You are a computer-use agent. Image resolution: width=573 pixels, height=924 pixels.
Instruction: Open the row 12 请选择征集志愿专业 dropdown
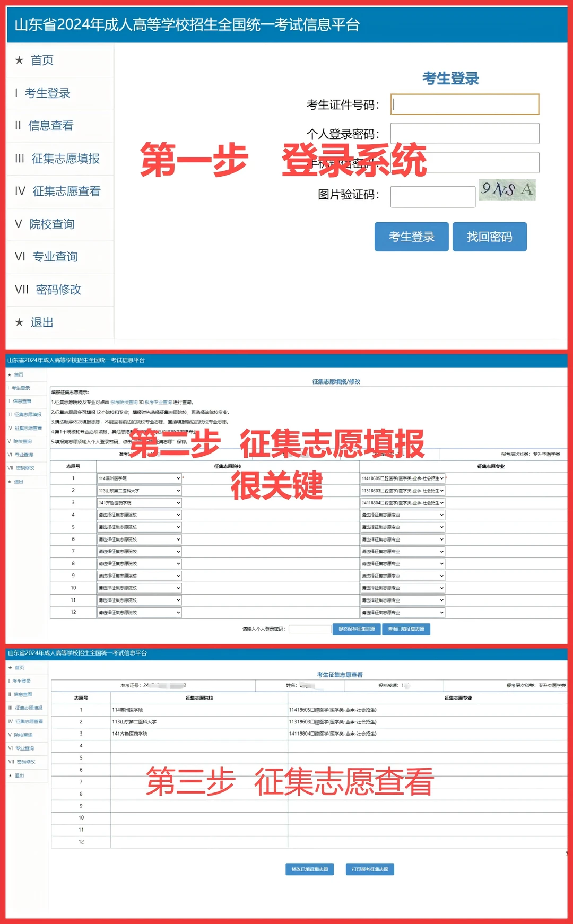click(x=403, y=613)
